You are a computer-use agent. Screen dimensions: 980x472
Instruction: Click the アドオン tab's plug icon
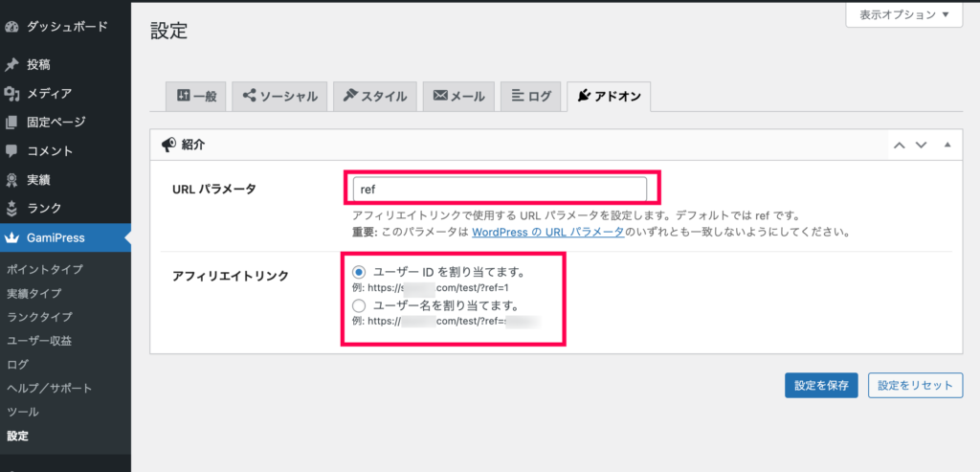point(584,96)
